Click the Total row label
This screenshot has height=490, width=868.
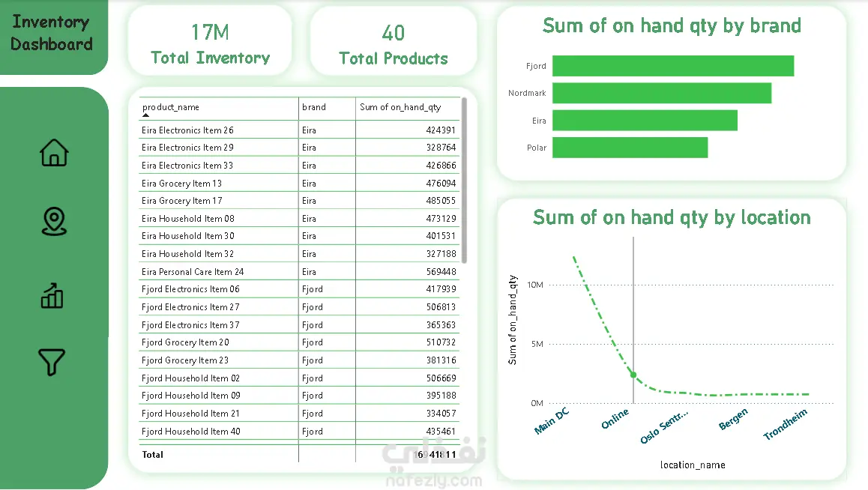pyautogui.click(x=152, y=455)
